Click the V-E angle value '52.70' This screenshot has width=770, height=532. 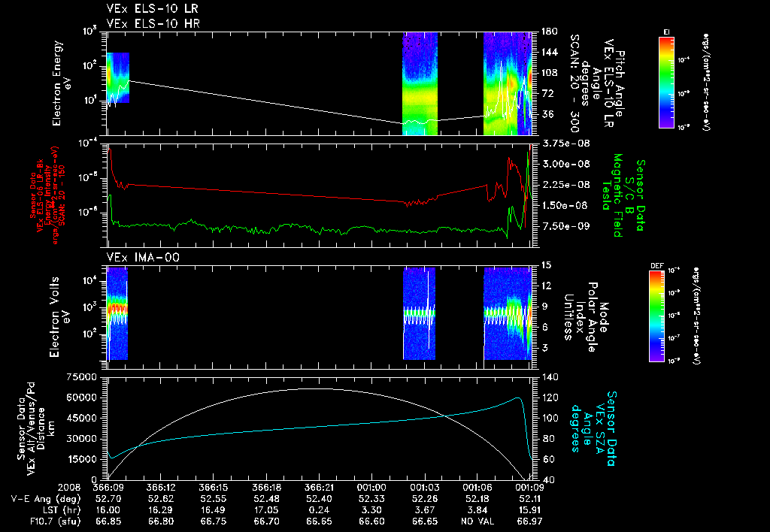point(108,499)
